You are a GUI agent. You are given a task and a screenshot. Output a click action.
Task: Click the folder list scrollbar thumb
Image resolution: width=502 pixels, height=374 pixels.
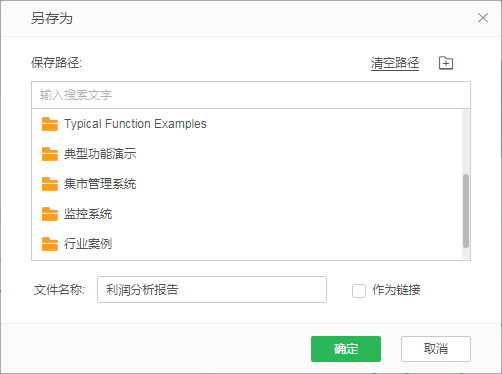click(466, 211)
